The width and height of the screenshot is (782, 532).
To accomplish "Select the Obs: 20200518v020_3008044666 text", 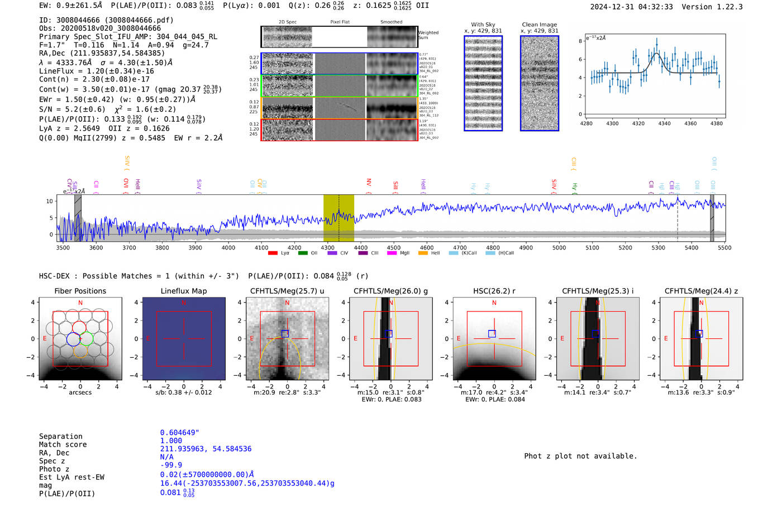I will (100, 28).
